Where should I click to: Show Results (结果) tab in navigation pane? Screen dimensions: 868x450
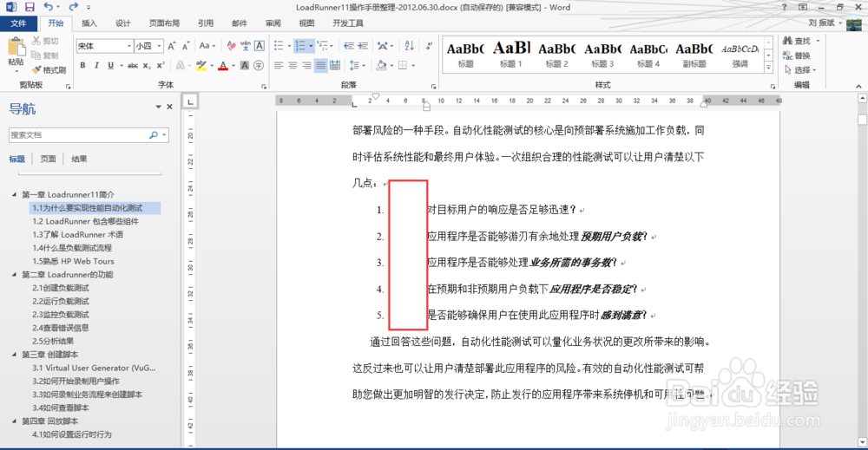click(x=79, y=159)
